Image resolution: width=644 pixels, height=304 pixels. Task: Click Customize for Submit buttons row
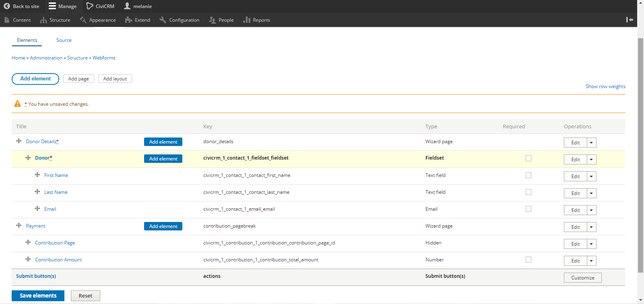[582, 278]
